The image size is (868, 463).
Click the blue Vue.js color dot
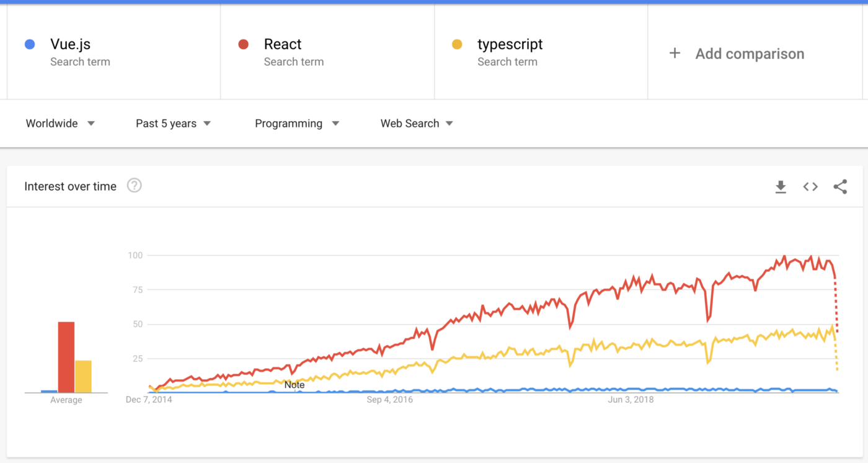tap(30, 44)
